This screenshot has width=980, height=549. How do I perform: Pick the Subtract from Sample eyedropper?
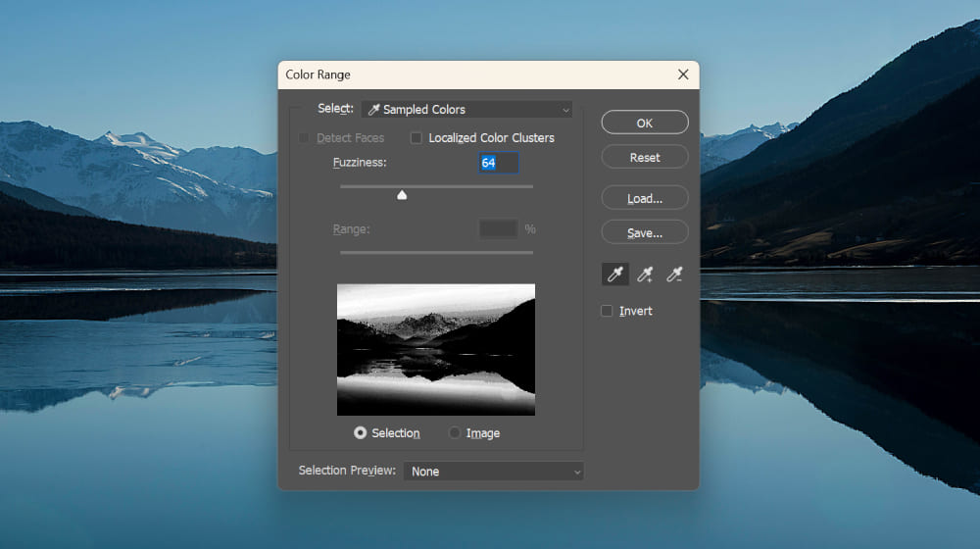pyautogui.click(x=674, y=274)
